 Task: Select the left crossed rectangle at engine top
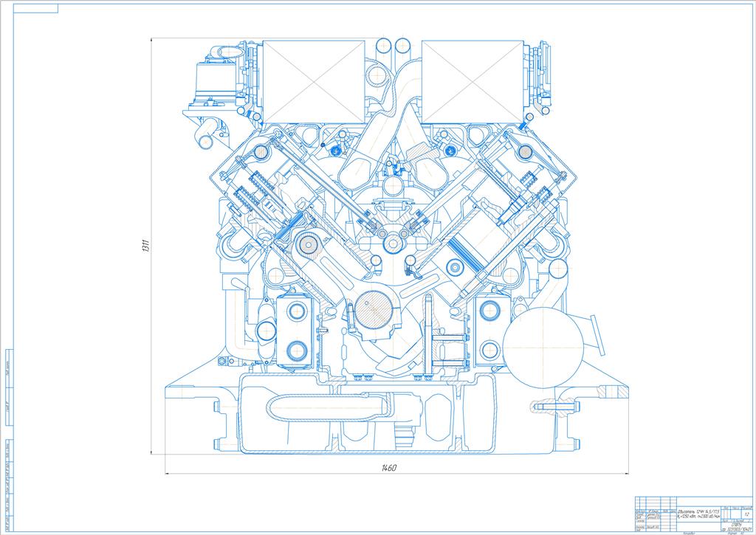click(x=314, y=80)
